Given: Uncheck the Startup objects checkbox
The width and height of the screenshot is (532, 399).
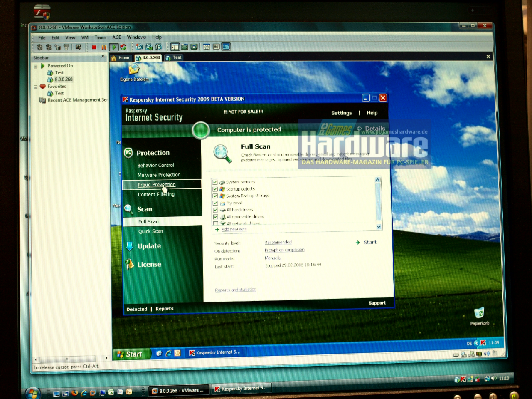Looking at the screenshot, I should click(215, 189).
